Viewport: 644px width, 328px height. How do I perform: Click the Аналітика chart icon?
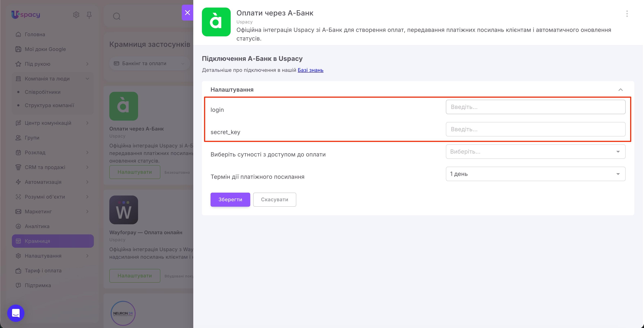18,226
